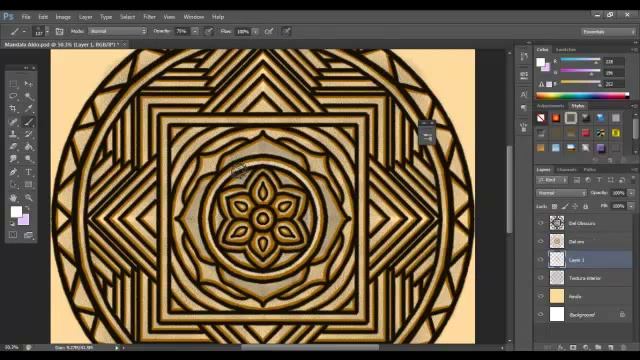Select the Pen tool
The height and width of the screenshot is (360, 640).
click(13, 172)
